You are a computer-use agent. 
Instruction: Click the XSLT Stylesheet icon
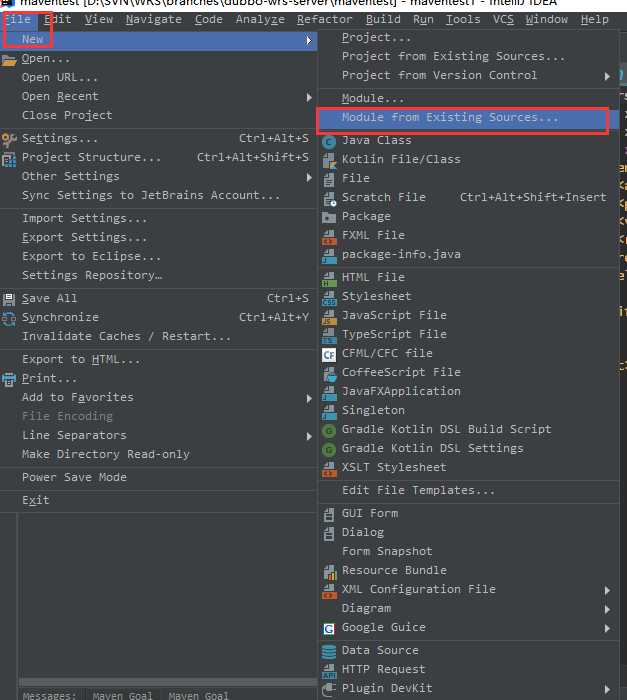point(329,469)
